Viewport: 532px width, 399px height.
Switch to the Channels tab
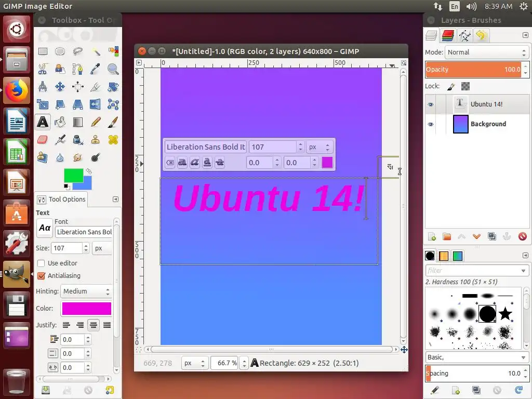click(448, 35)
